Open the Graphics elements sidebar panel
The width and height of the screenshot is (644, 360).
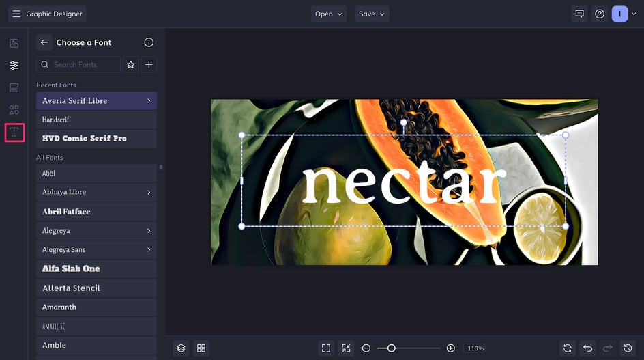coord(14,110)
